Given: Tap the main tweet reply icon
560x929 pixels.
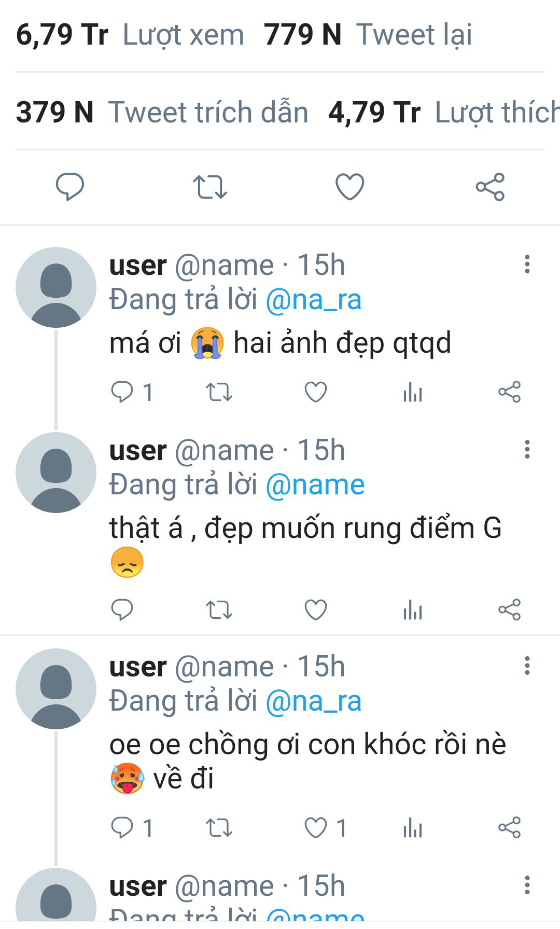Looking at the screenshot, I should pos(70,187).
